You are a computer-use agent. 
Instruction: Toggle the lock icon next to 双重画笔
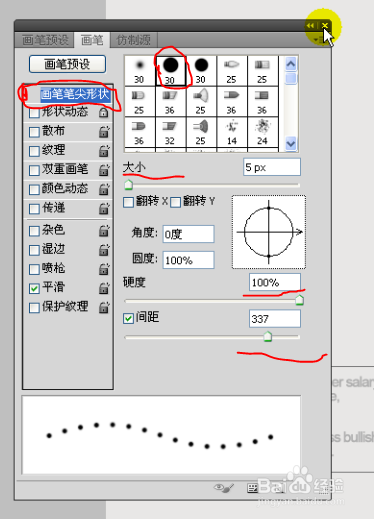[104, 170]
